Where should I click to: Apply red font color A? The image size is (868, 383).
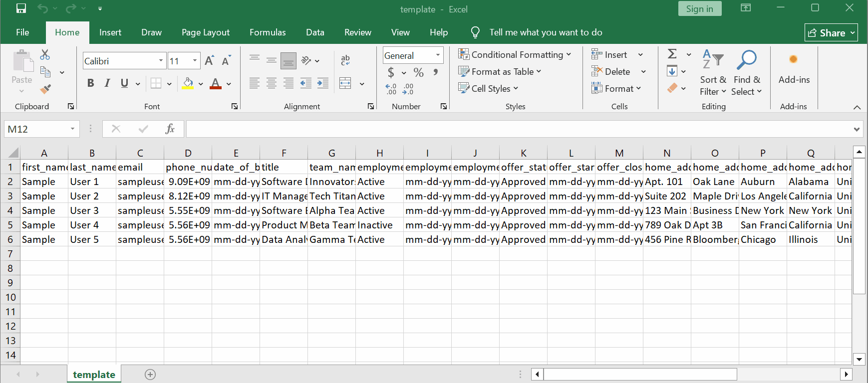click(x=216, y=83)
